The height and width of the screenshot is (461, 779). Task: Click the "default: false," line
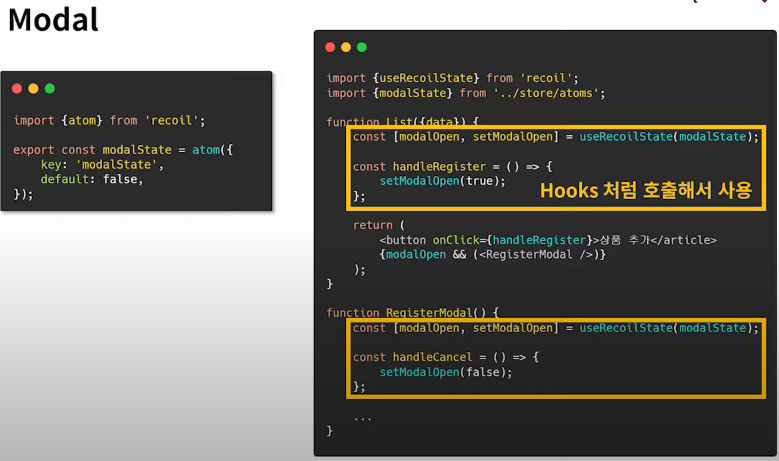(92, 179)
